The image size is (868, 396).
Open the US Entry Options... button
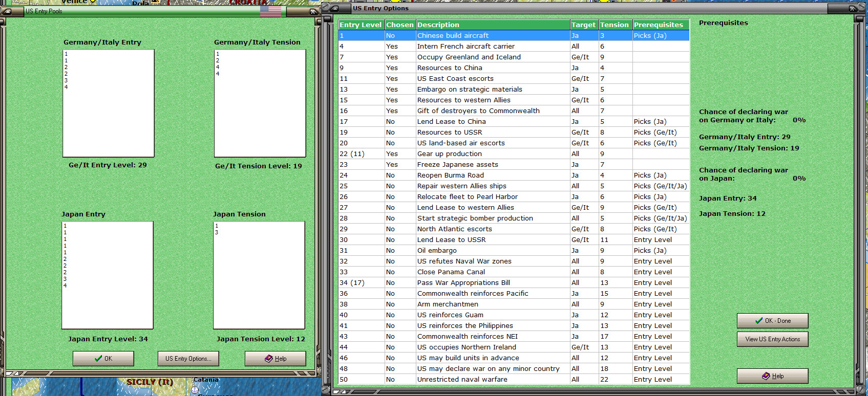[x=188, y=359]
